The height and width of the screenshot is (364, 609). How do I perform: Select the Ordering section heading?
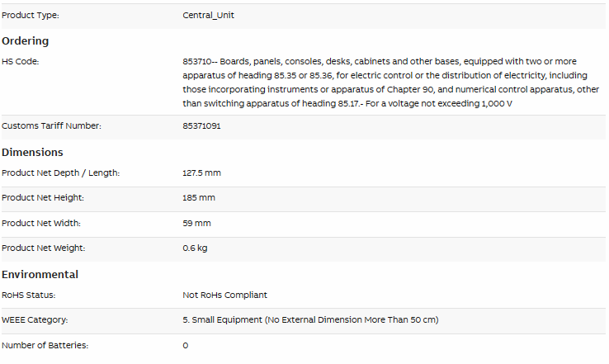coord(26,40)
